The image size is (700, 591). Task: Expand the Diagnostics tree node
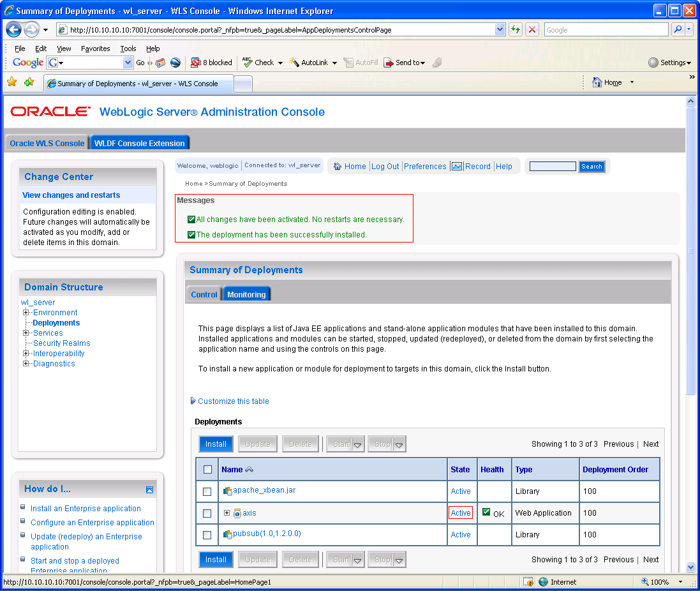pyautogui.click(x=26, y=364)
